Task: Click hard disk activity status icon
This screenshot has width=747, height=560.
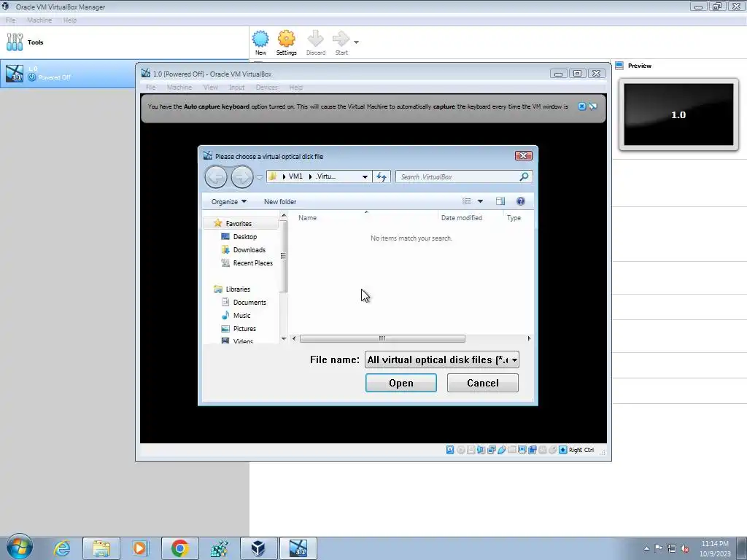Action: coord(450,450)
